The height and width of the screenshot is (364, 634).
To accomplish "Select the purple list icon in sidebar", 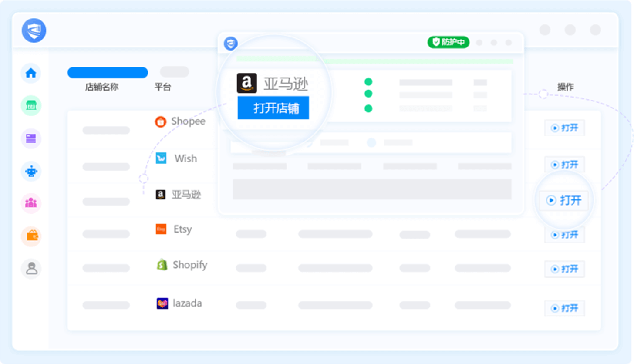I will click(31, 138).
